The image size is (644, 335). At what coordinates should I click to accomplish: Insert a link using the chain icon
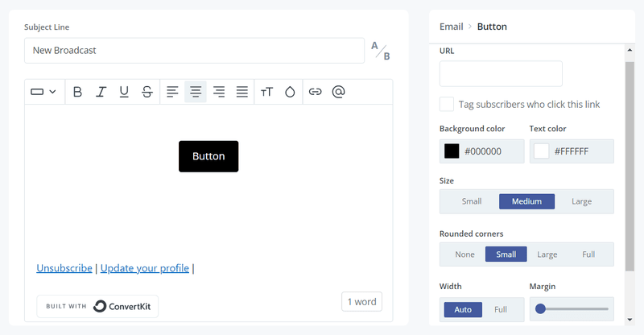pyautogui.click(x=315, y=92)
